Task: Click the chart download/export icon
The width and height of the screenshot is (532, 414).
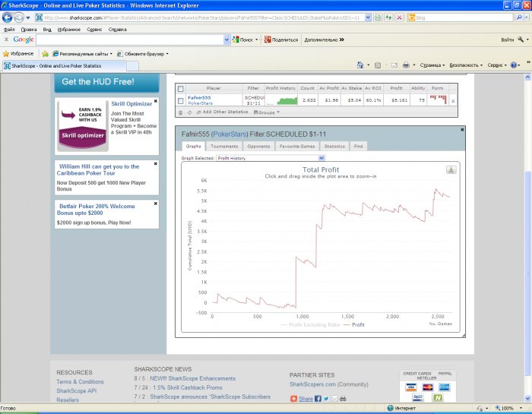Action: (451, 169)
